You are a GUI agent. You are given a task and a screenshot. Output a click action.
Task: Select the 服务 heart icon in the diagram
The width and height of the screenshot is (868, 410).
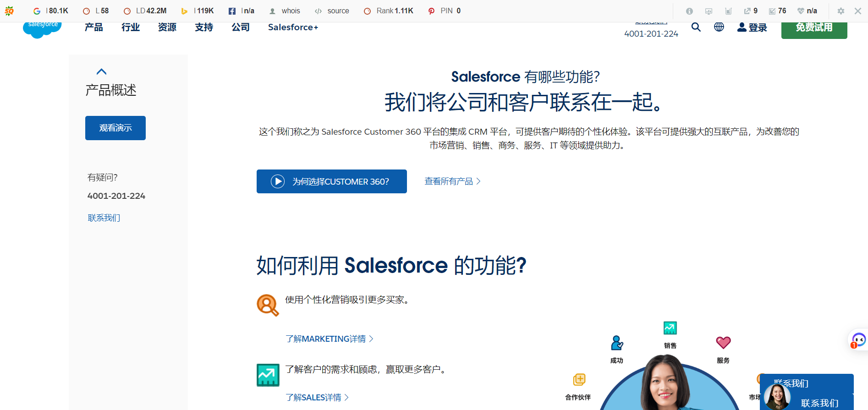(x=723, y=343)
